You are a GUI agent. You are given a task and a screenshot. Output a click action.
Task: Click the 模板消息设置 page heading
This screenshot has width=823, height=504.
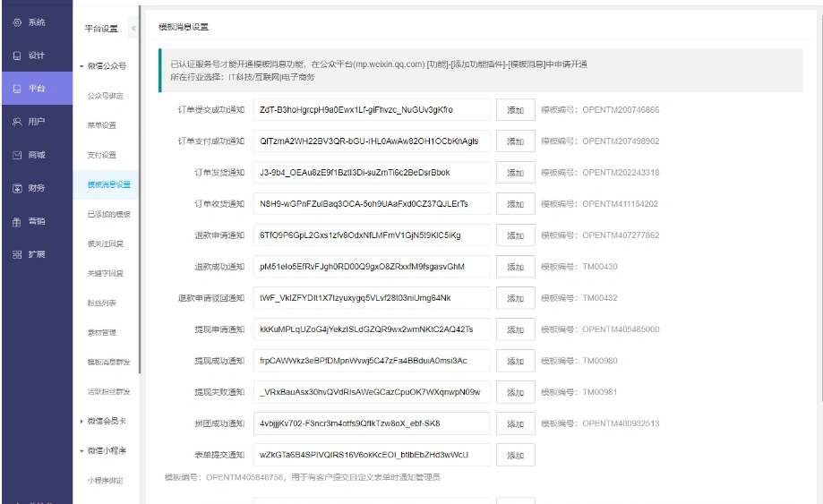click(184, 27)
